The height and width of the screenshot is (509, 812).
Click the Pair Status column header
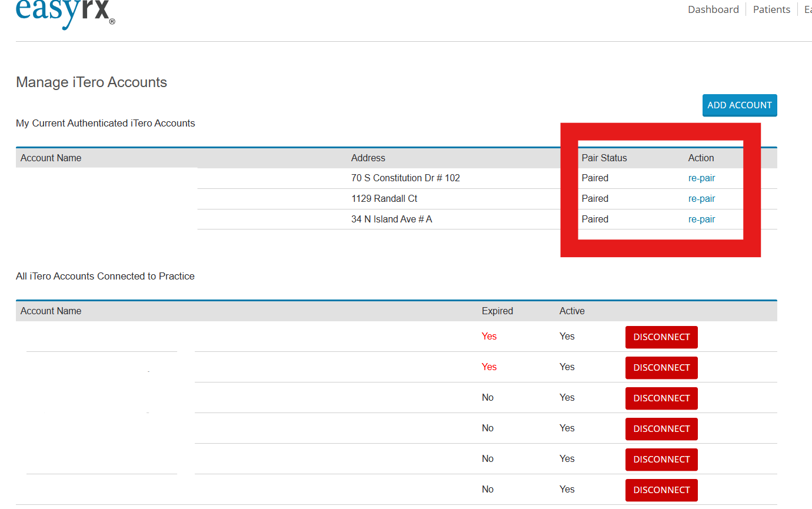pyautogui.click(x=604, y=158)
